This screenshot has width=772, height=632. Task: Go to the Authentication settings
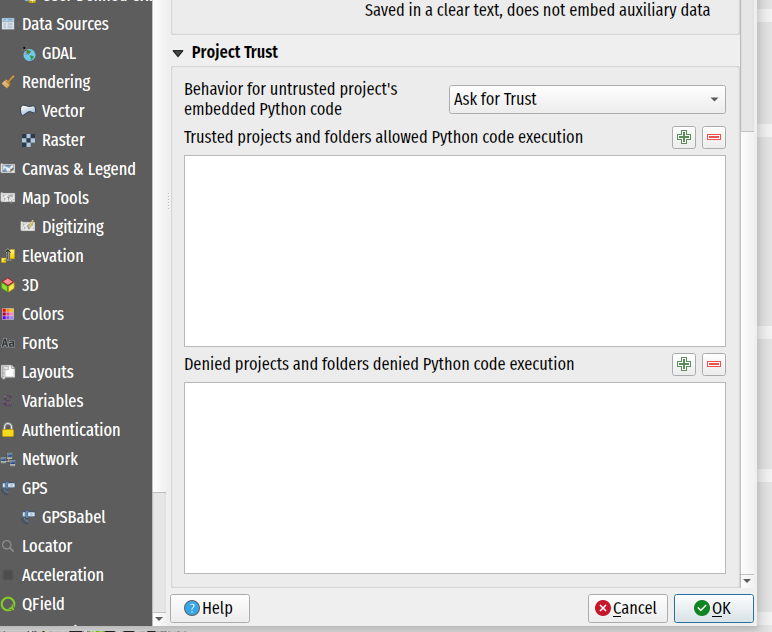pyautogui.click(x=70, y=430)
